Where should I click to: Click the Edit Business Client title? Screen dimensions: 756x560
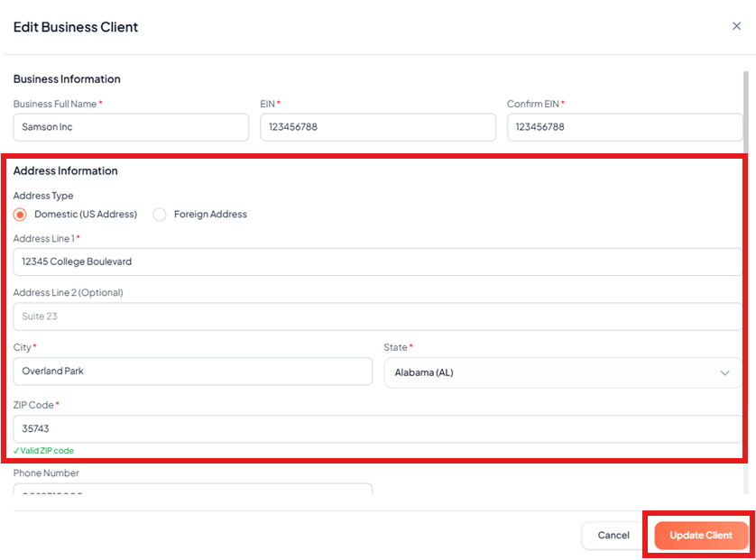[x=76, y=27]
